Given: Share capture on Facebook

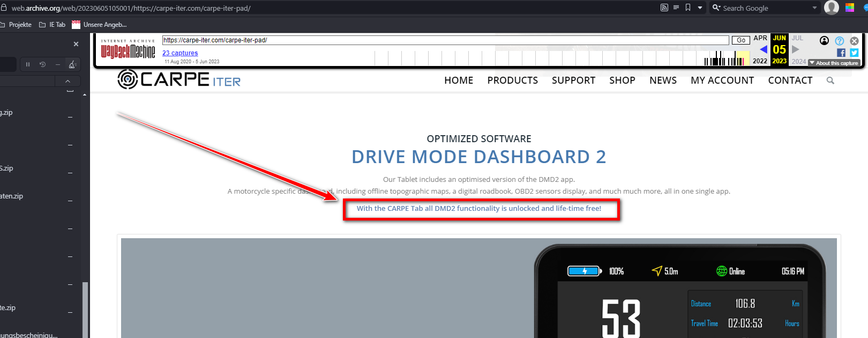Looking at the screenshot, I should (841, 53).
